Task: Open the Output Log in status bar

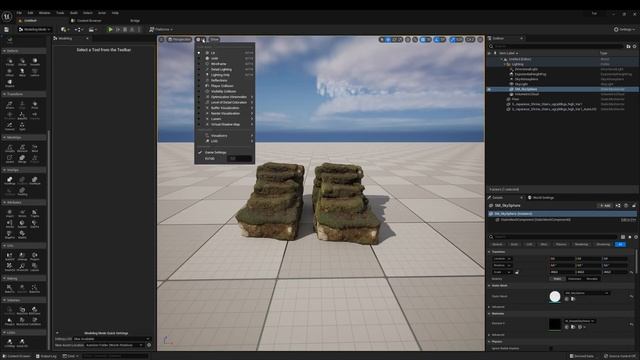Action: click(46, 356)
